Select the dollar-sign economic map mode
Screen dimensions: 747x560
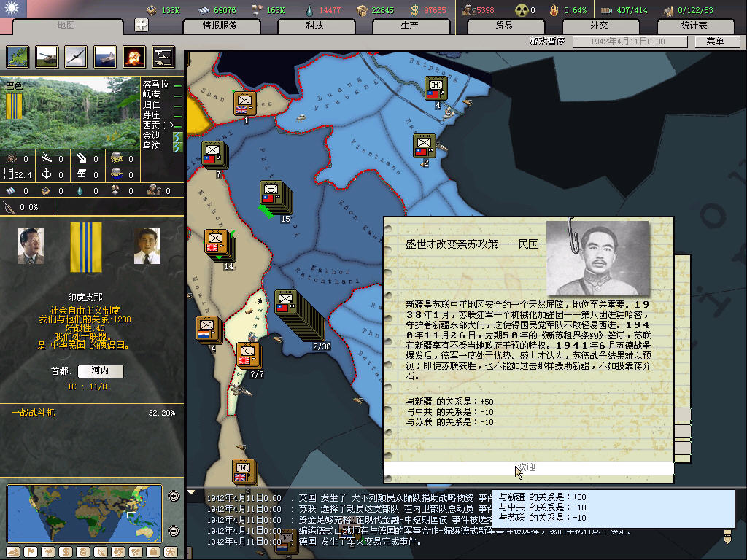pyautogui.click(x=65, y=552)
